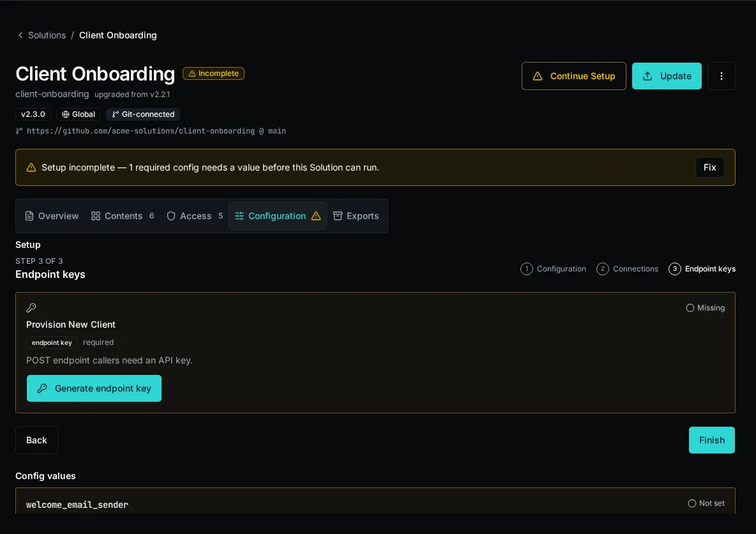This screenshot has width=756, height=534.
Task: Click the Git-connected badge
Action: [x=143, y=114]
